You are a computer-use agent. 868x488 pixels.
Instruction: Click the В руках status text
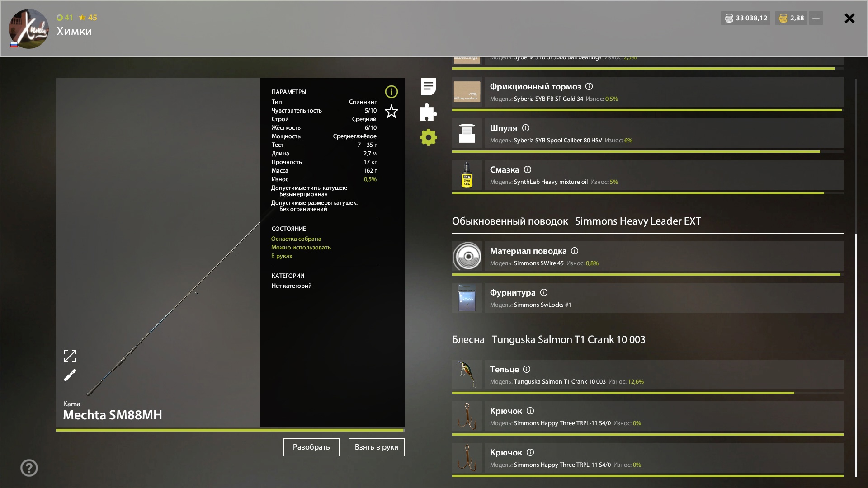pyautogui.click(x=282, y=256)
